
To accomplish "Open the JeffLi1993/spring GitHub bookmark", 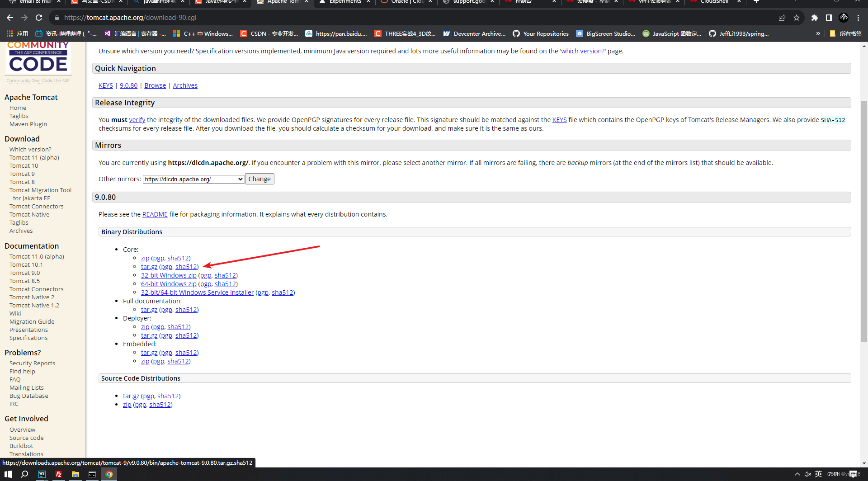I will (739, 33).
